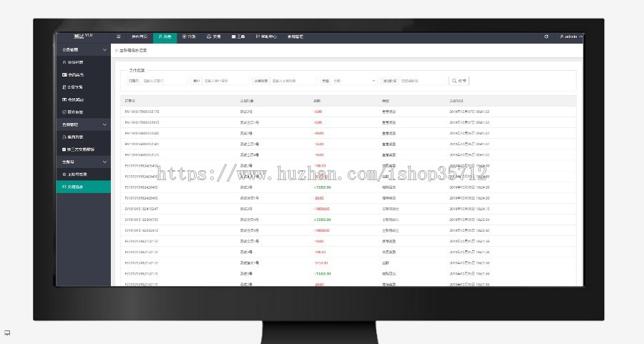
Task: Click the timestamp 2019年12月15日 18:22:42
Action: click(x=469, y=230)
